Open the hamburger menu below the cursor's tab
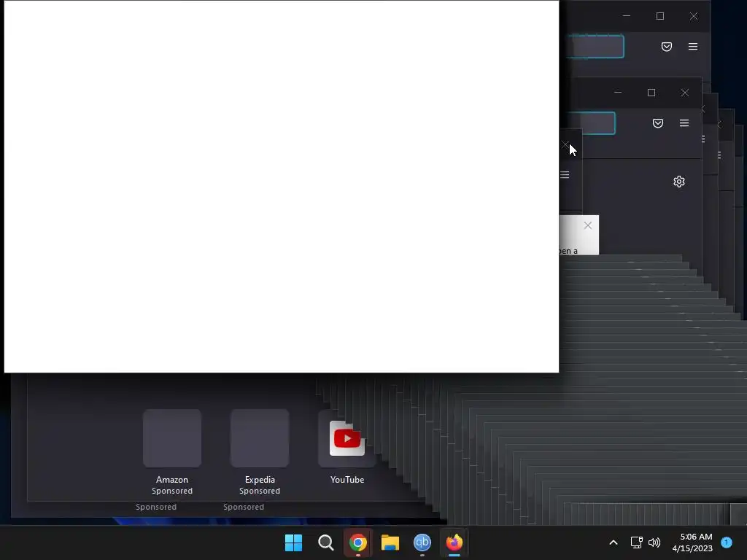747x560 pixels. tap(565, 175)
